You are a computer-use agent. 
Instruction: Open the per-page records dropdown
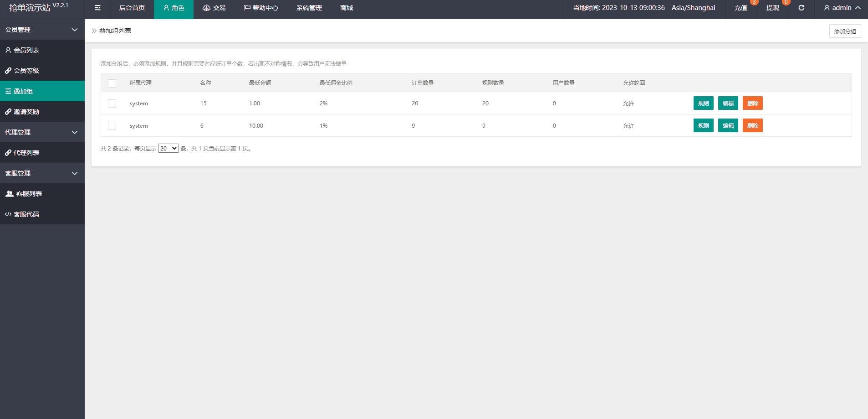[x=168, y=149]
